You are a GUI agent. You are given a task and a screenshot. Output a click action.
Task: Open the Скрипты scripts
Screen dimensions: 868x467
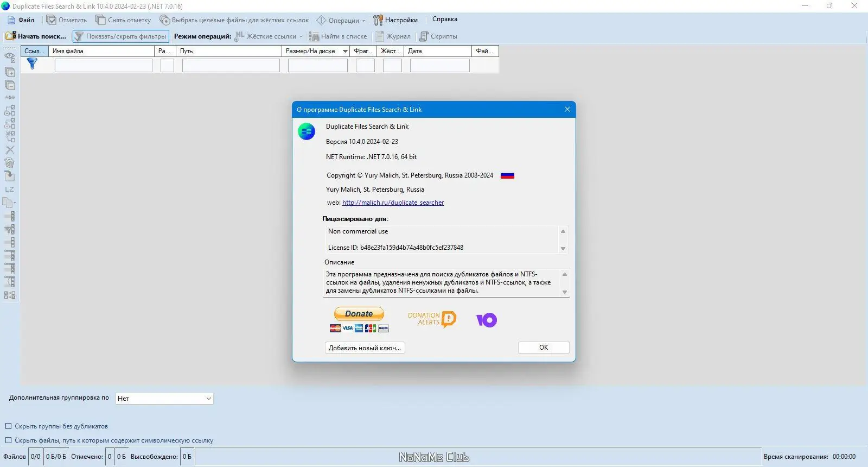(x=438, y=36)
